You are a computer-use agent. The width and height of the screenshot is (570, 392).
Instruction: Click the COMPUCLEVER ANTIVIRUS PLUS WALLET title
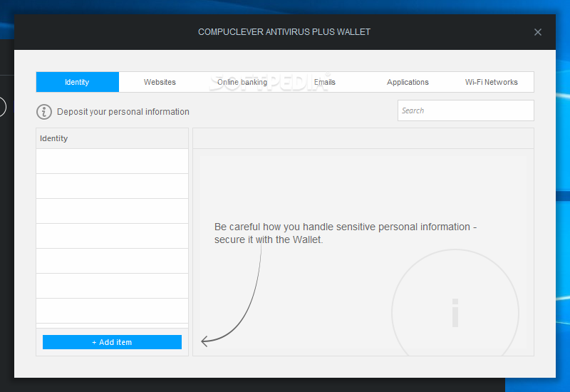tap(284, 32)
